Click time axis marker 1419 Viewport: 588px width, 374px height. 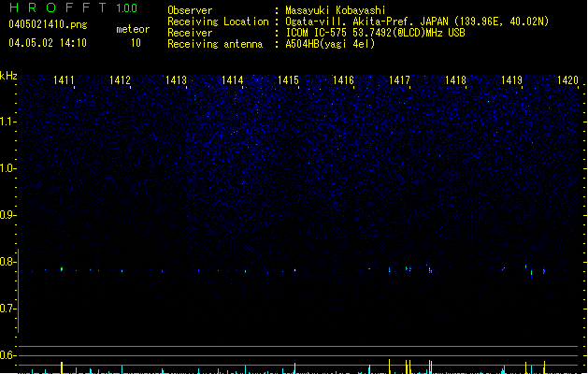tap(511, 80)
